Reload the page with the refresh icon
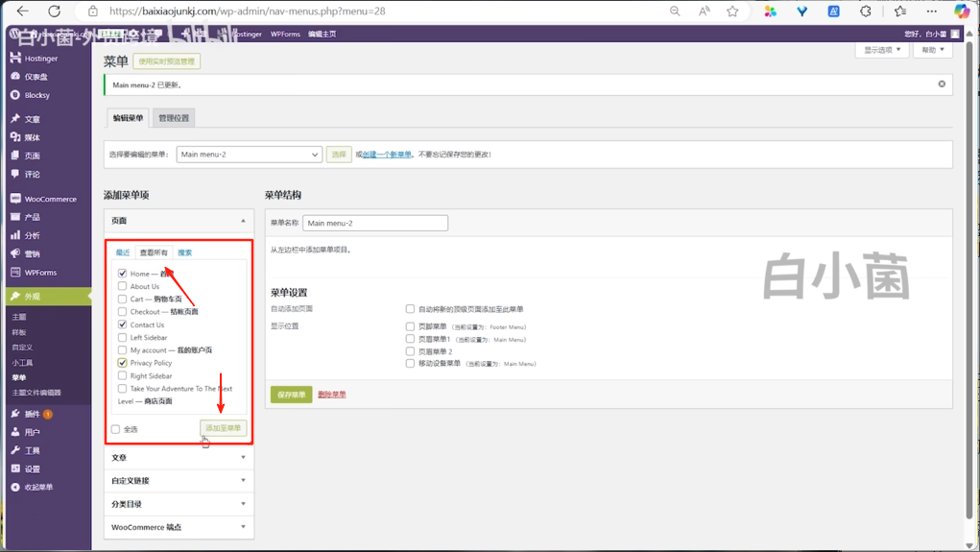Image resolution: width=980 pixels, height=552 pixels. 55,12
